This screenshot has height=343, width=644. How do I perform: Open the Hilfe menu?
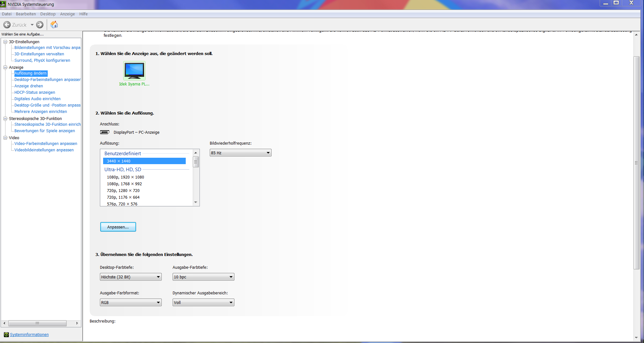click(84, 14)
